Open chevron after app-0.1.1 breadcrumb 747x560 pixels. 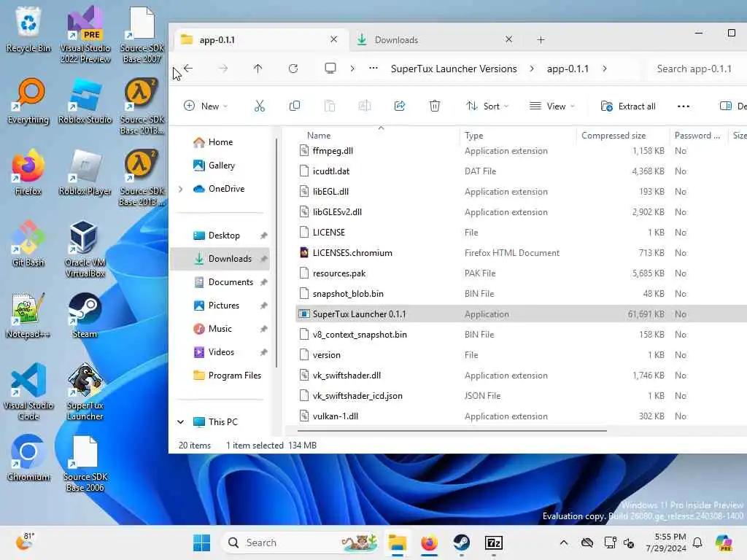[x=605, y=69]
